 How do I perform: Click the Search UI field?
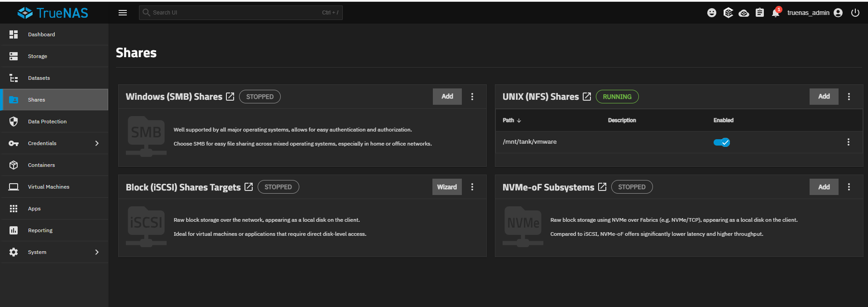(241, 13)
